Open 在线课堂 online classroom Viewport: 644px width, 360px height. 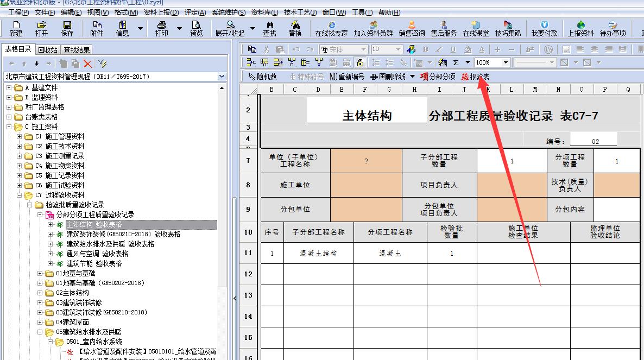tap(476, 28)
